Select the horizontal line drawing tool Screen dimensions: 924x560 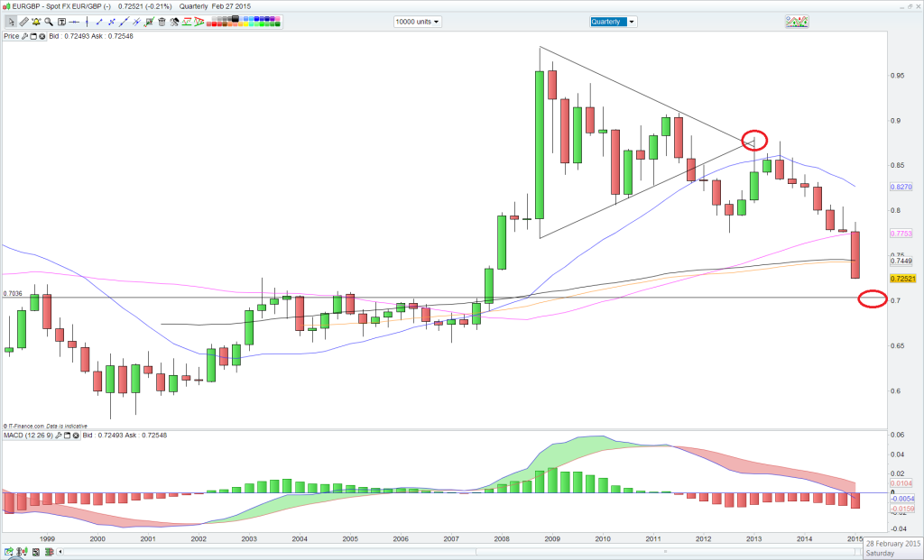(x=74, y=22)
